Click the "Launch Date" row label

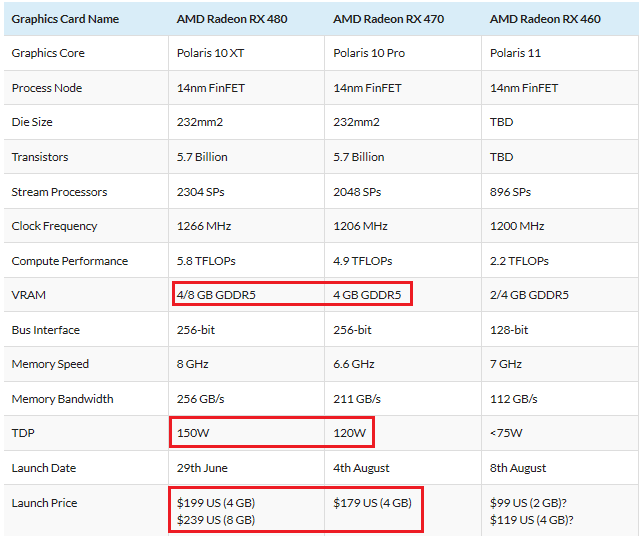click(44, 468)
